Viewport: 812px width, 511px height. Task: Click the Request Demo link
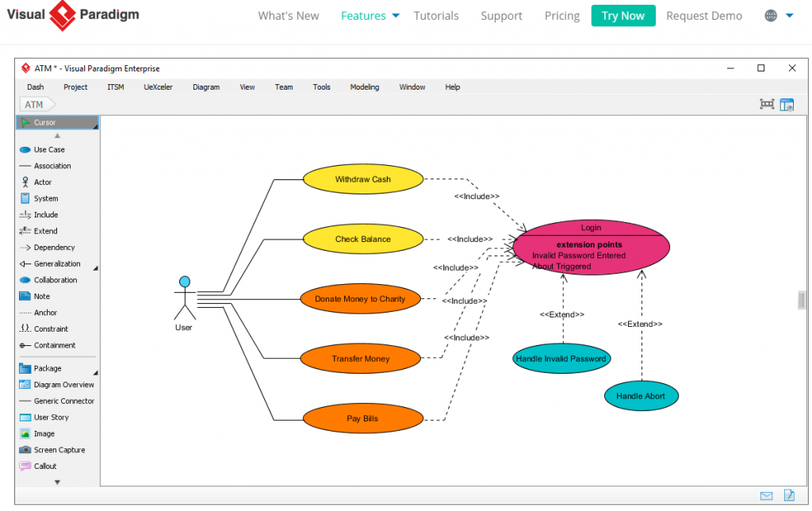(x=704, y=16)
